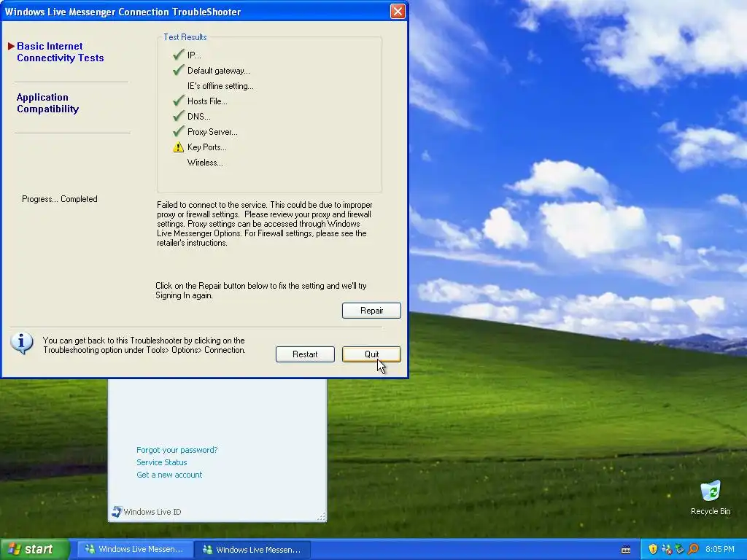
Task: Click the 8:05 PM taskbar clock
Action: coord(720,549)
